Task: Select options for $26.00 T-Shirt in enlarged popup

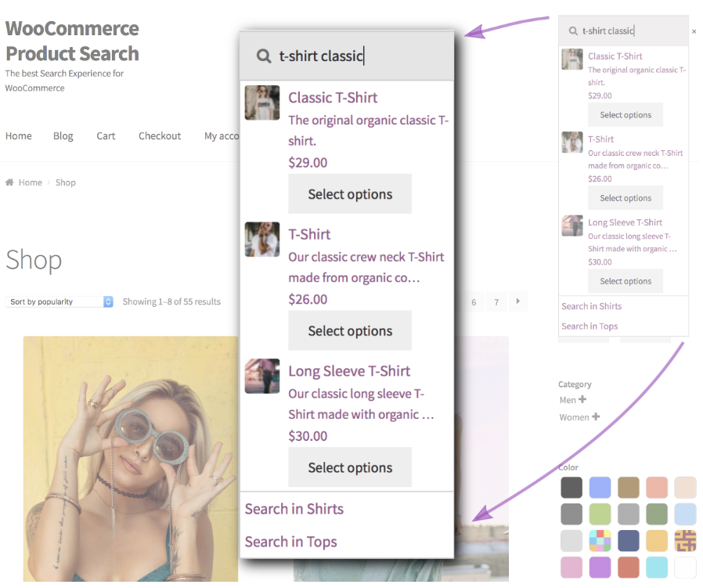Action: 350,331
